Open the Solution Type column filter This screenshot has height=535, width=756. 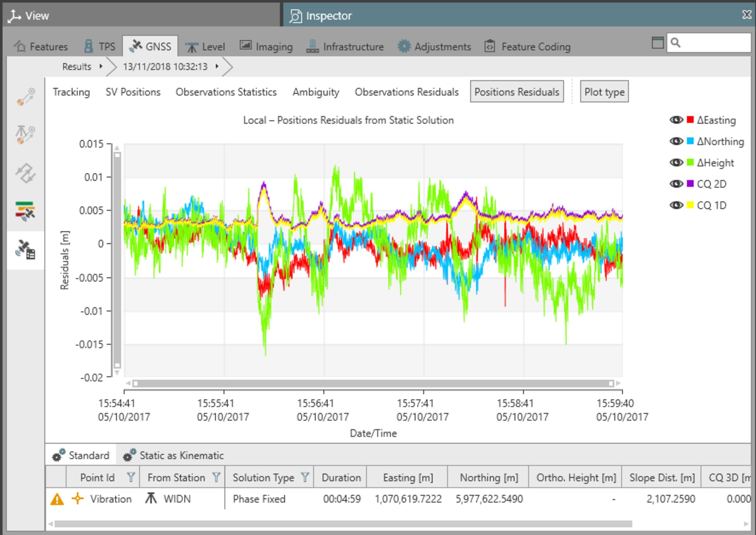pos(305,477)
